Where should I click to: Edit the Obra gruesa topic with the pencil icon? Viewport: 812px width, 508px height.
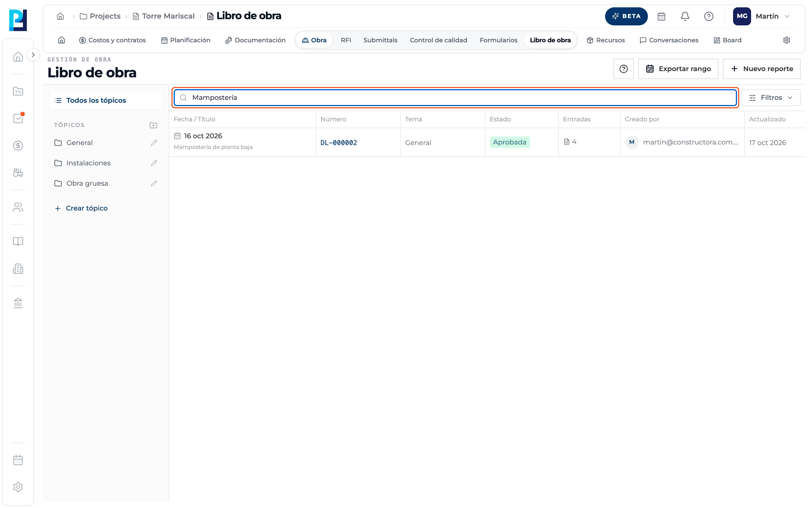pos(154,183)
